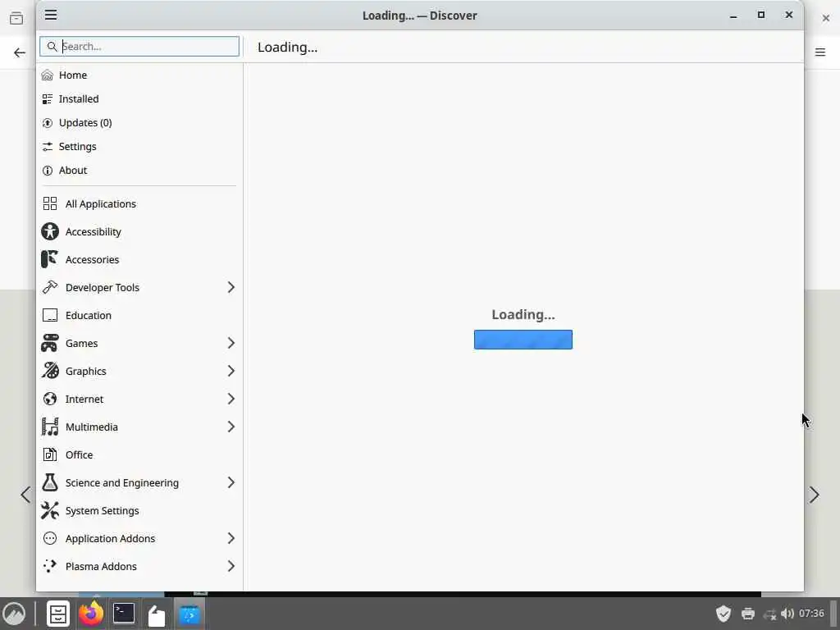This screenshot has width=840, height=630.
Task: Click back arrow in background window
Action: click(x=20, y=52)
